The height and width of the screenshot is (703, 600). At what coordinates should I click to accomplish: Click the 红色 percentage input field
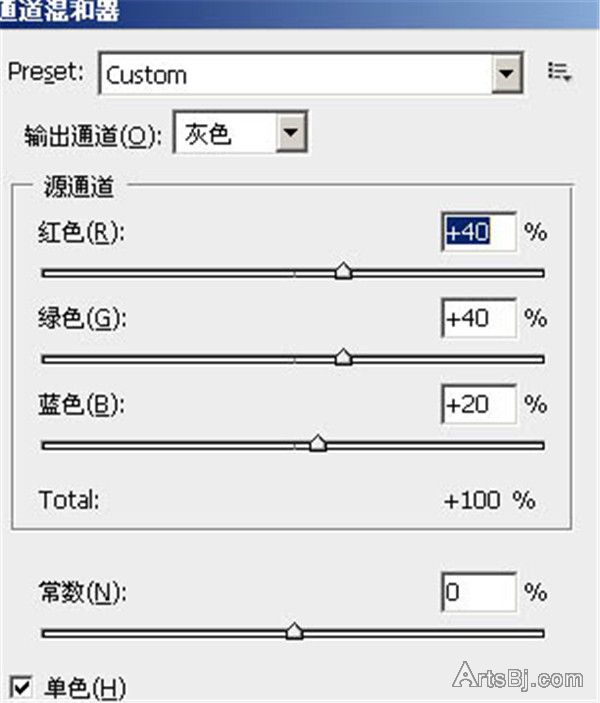(x=478, y=232)
